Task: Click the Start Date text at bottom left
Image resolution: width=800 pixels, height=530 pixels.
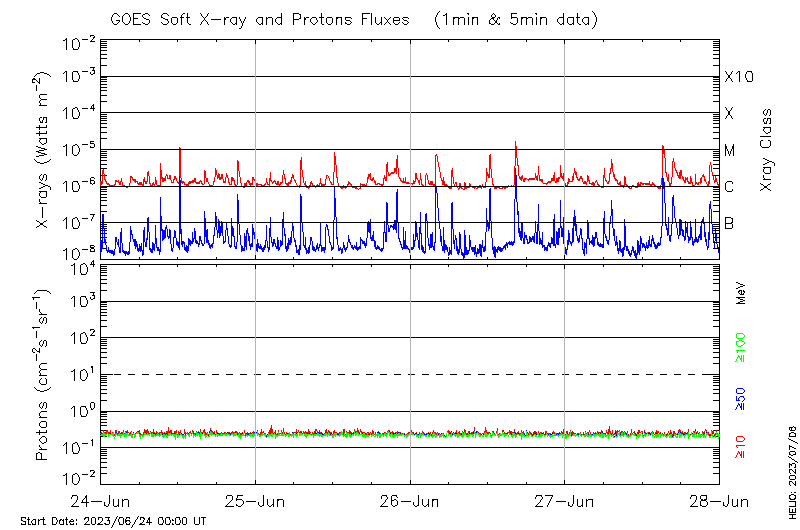Action: pos(113,521)
